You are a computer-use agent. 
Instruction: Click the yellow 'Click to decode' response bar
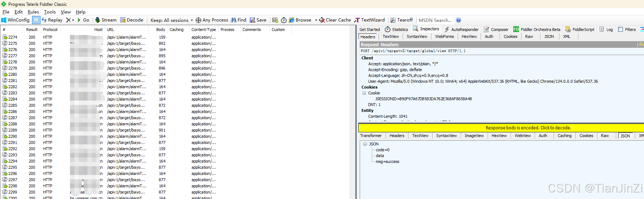pos(501,128)
